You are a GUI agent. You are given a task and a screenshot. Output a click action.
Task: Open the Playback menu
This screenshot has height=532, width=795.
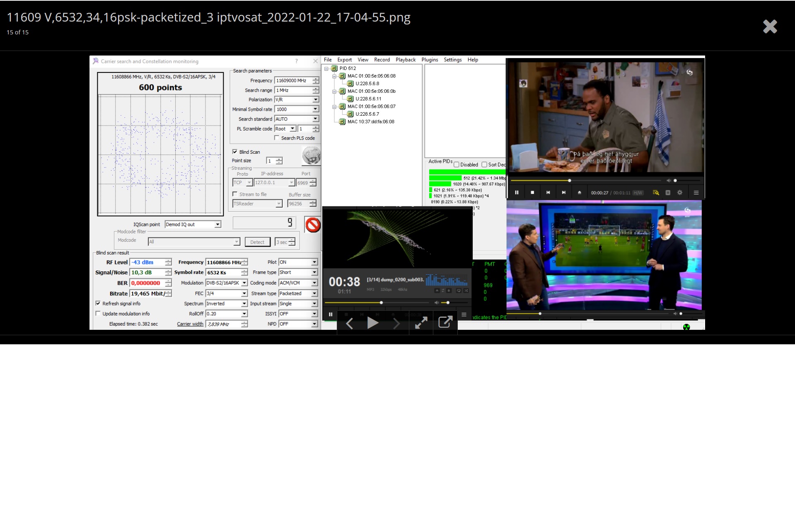coord(406,60)
